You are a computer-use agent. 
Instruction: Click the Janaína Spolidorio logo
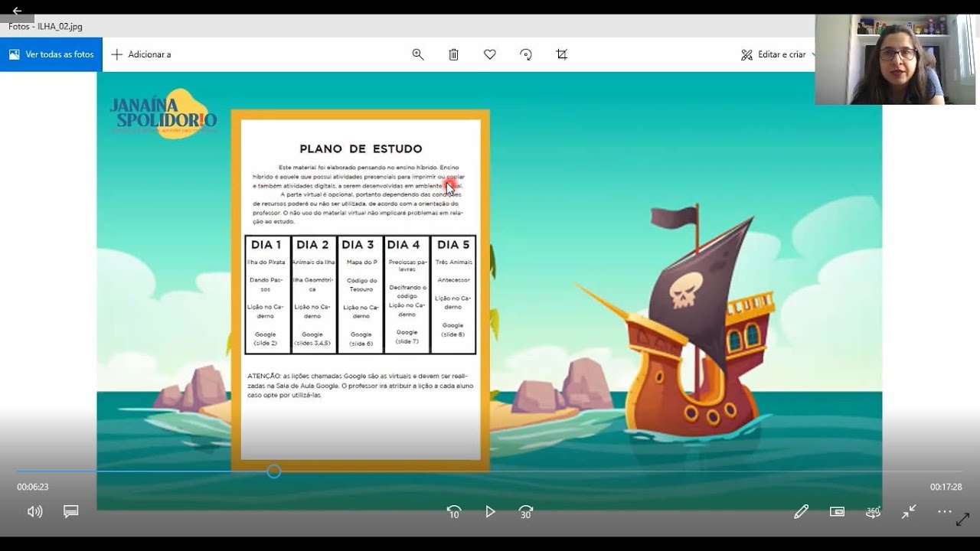coord(164,113)
